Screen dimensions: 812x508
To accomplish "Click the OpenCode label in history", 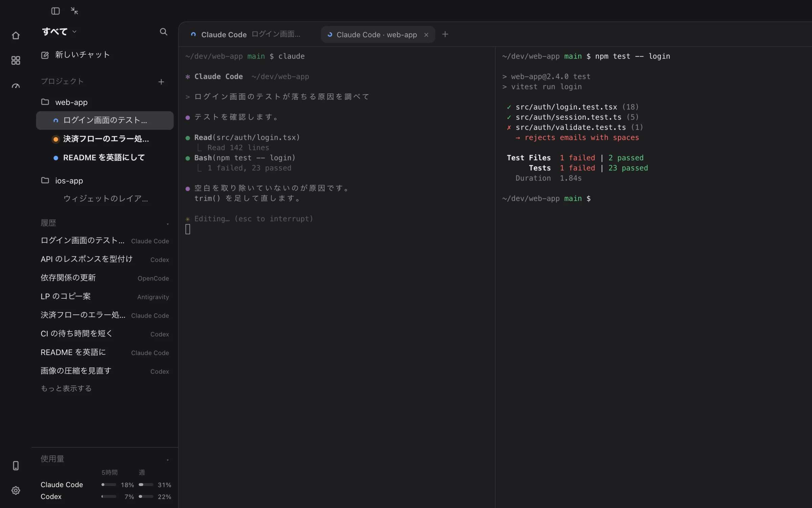I will [153, 278].
